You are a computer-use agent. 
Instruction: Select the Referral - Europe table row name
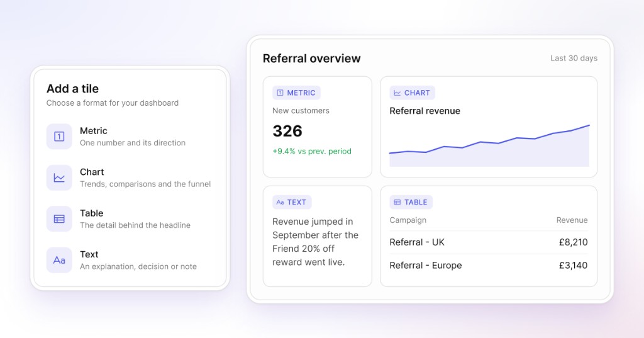tap(426, 266)
